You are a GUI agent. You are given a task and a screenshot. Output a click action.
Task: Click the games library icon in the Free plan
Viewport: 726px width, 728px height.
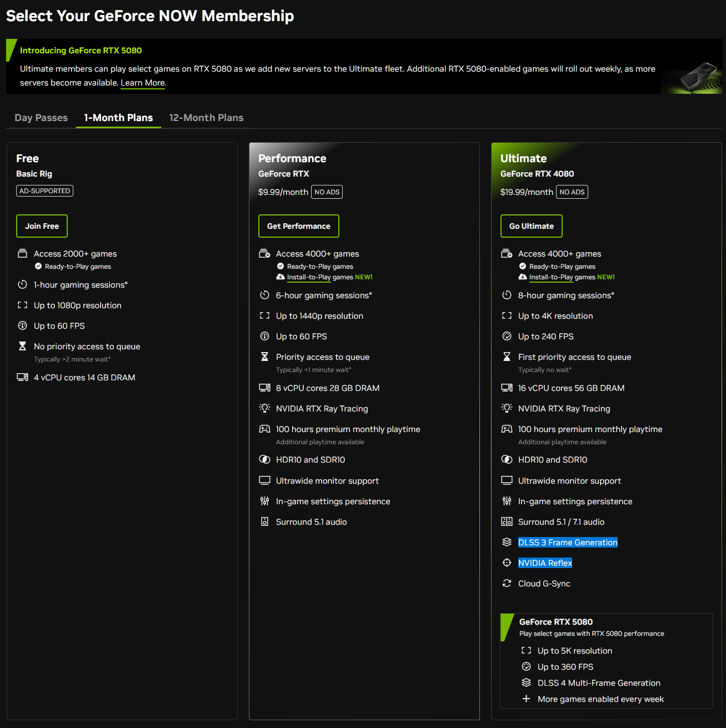point(22,253)
